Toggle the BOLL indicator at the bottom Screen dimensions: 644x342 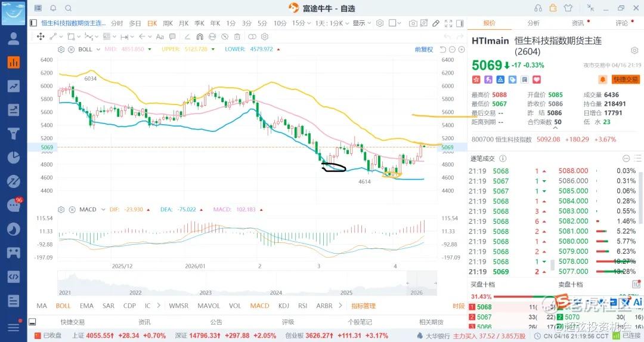click(63, 306)
